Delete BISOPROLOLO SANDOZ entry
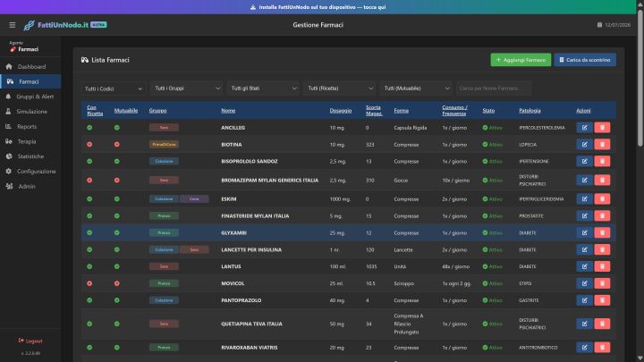The width and height of the screenshot is (644, 362). [x=602, y=161]
